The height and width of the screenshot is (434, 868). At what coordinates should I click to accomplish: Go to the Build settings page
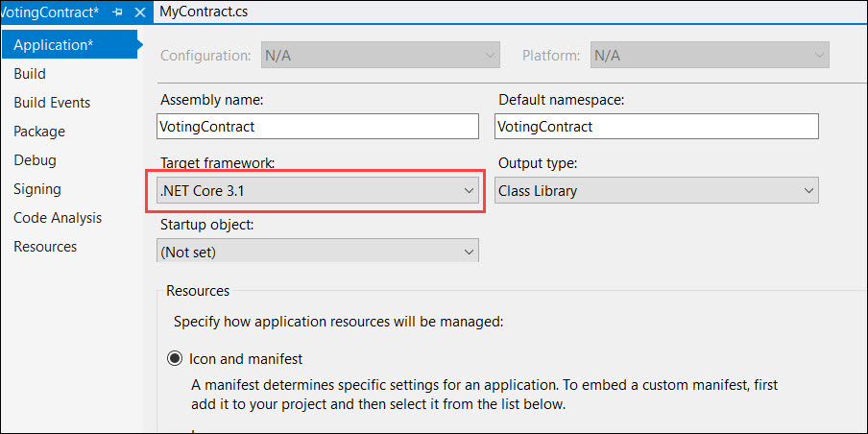30,74
